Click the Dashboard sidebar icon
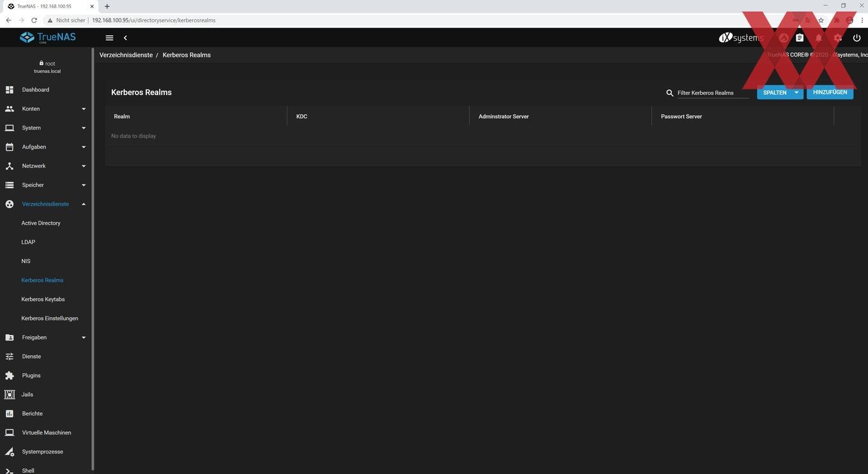Image resolution: width=868 pixels, height=474 pixels. point(10,90)
